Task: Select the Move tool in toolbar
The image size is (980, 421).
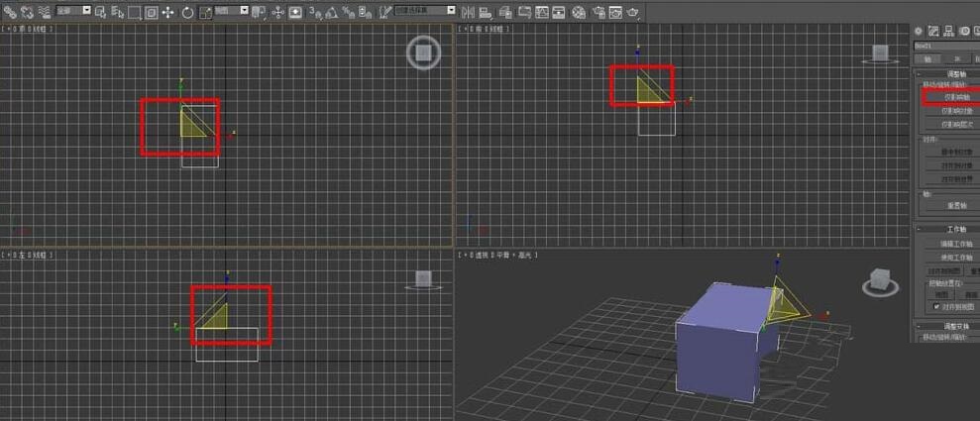Action: pos(166,12)
